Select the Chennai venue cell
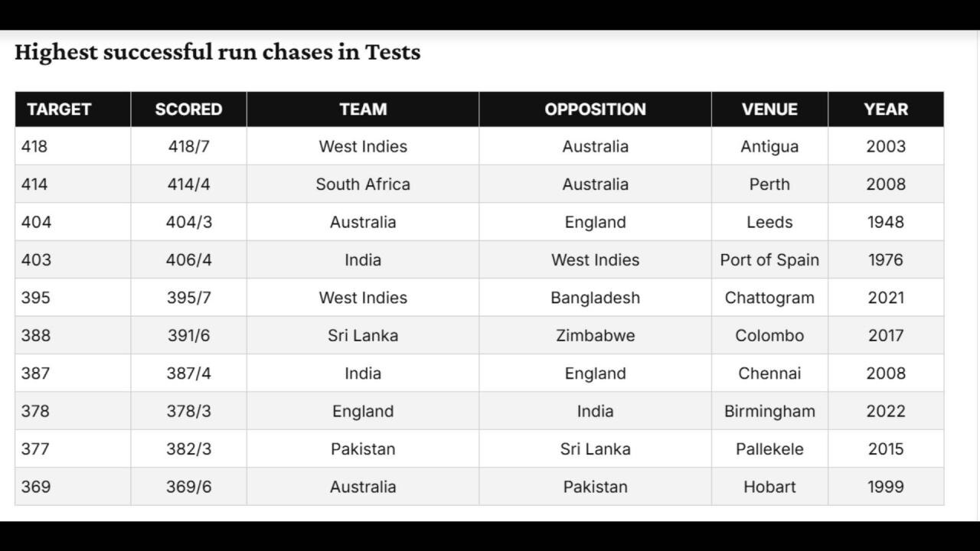The image size is (980, 551). point(769,373)
